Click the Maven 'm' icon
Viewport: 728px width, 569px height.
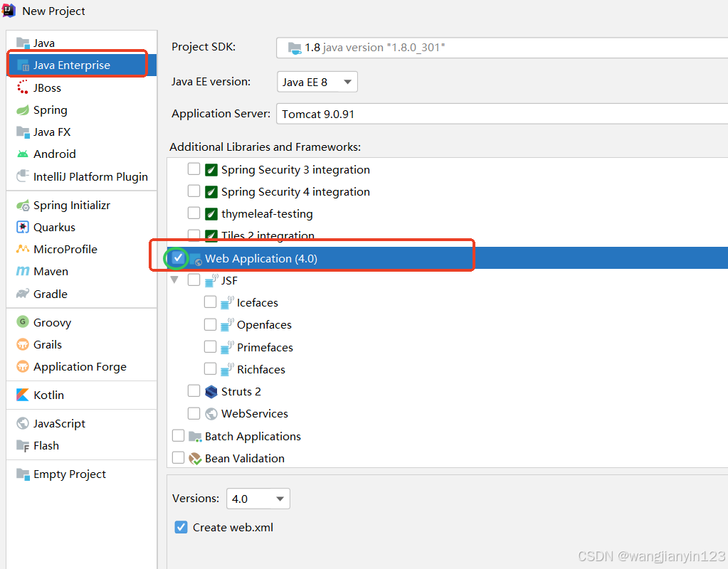23,271
